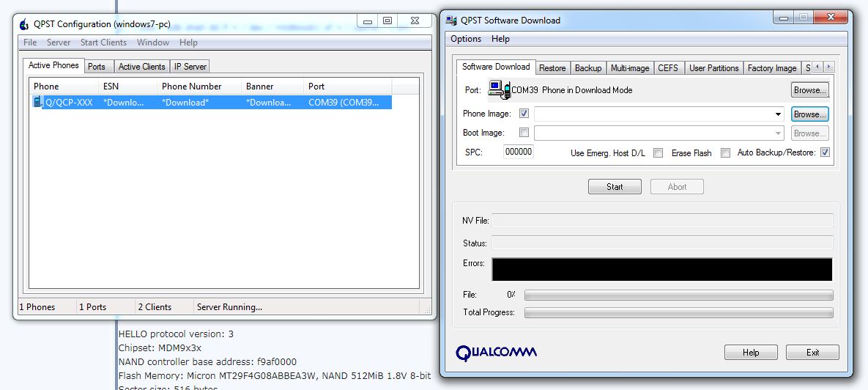Open the Start Clients menu
This screenshot has height=390, width=868.
coord(103,43)
